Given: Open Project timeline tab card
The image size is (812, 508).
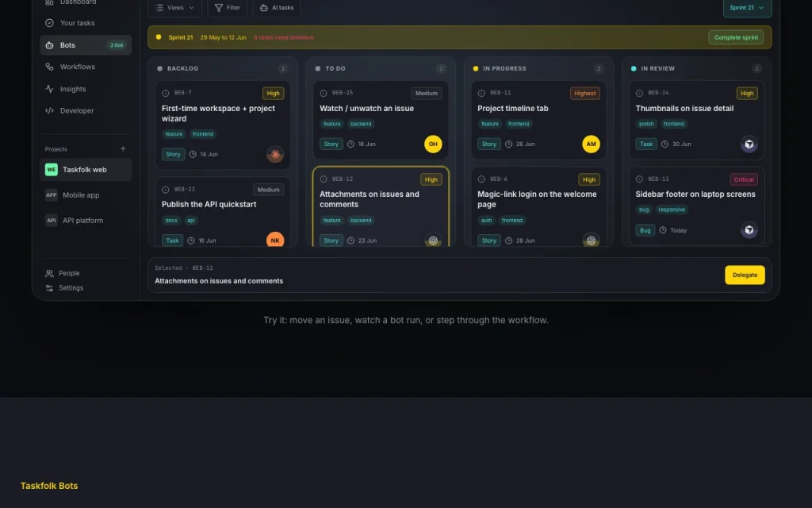Looking at the screenshot, I should 538,120.
